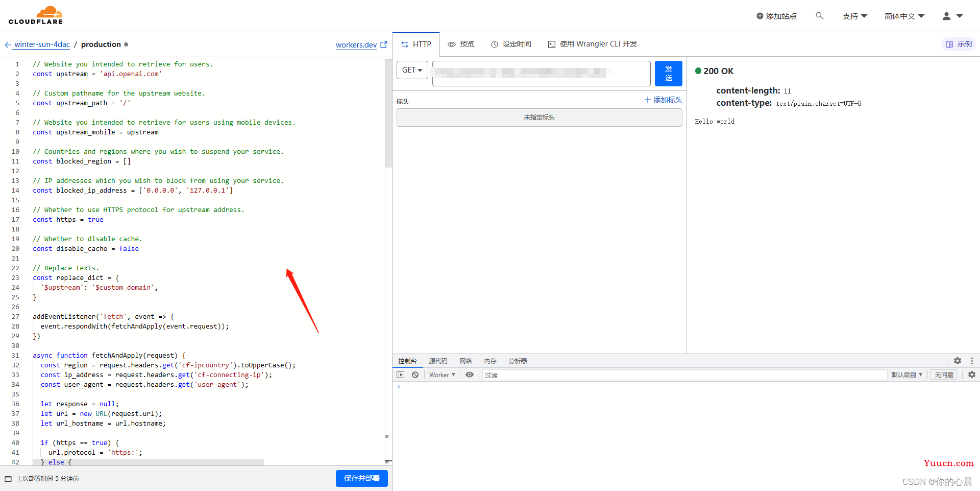Click the external link icon beside workers.dev
980x491 pixels.
point(384,44)
